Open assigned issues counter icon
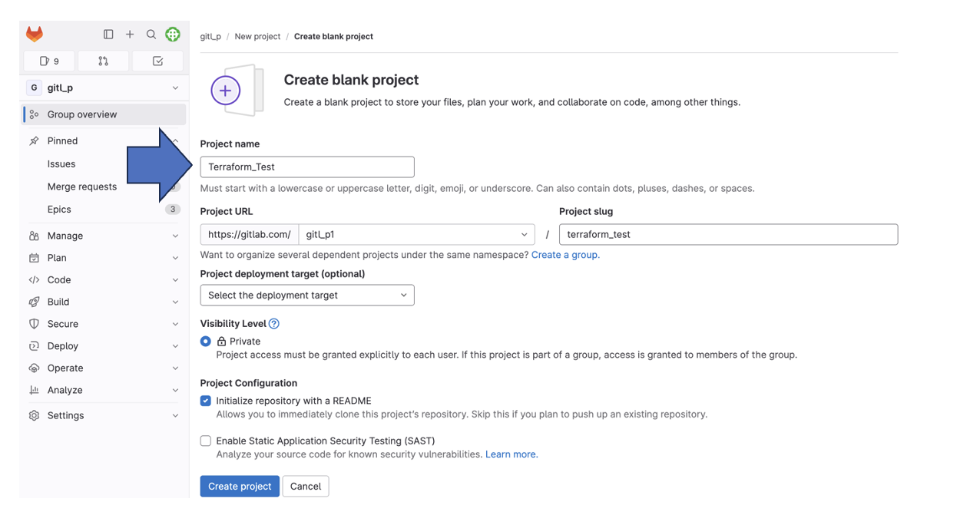 (x=48, y=61)
